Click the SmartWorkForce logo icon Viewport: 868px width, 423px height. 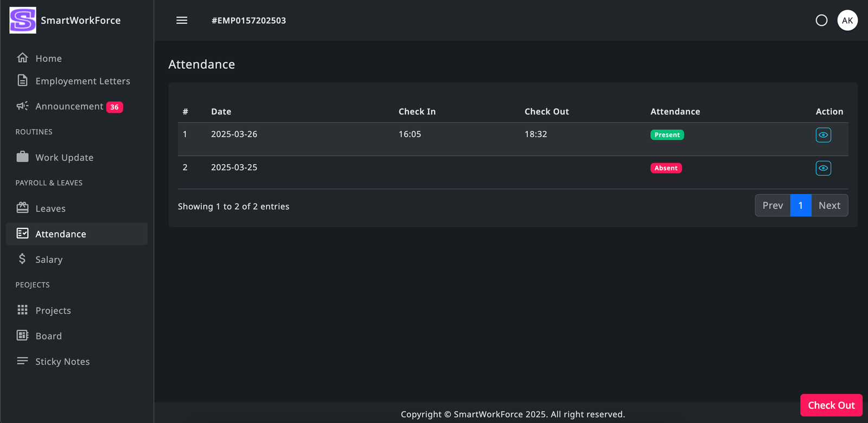(23, 21)
